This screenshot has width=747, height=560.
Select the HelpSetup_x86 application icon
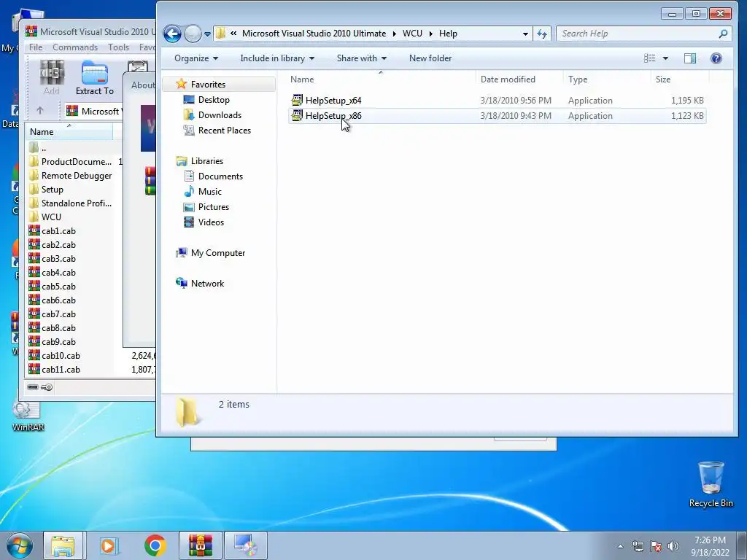pyautogui.click(x=298, y=116)
